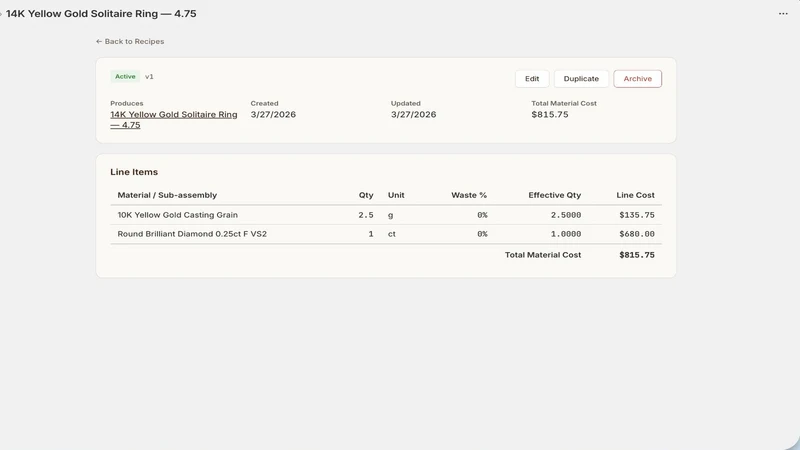Open the three-dot more options menu
Viewport: 800px width, 450px height.
click(783, 14)
